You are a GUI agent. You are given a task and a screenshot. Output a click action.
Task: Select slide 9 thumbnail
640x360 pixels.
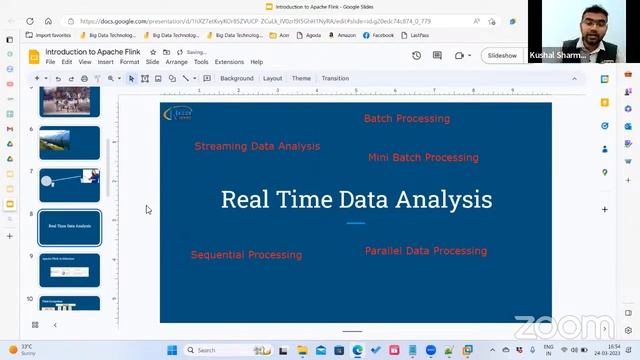tap(69, 270)
